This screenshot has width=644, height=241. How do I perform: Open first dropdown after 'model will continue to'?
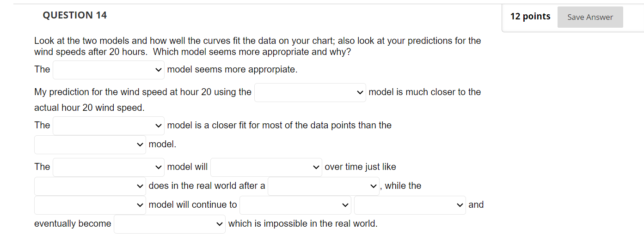click(x=295, y=205)
